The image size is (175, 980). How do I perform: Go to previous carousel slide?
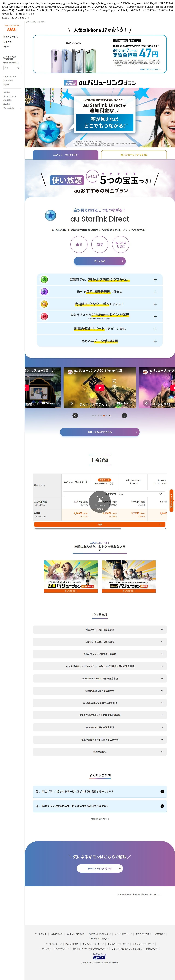click(x=75, y=415)
